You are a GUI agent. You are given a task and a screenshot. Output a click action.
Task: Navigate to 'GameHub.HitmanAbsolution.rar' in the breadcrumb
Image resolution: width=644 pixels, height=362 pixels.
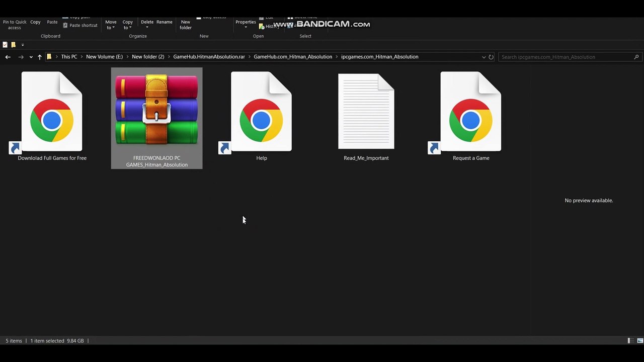point(209,57)
